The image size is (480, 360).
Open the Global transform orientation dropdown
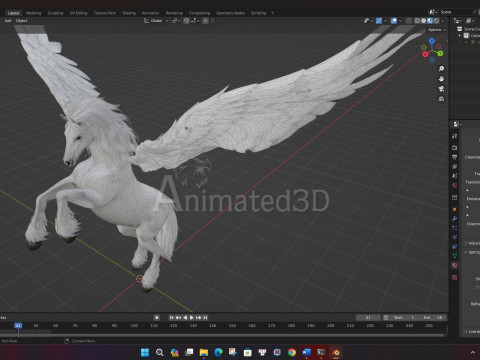156,21
